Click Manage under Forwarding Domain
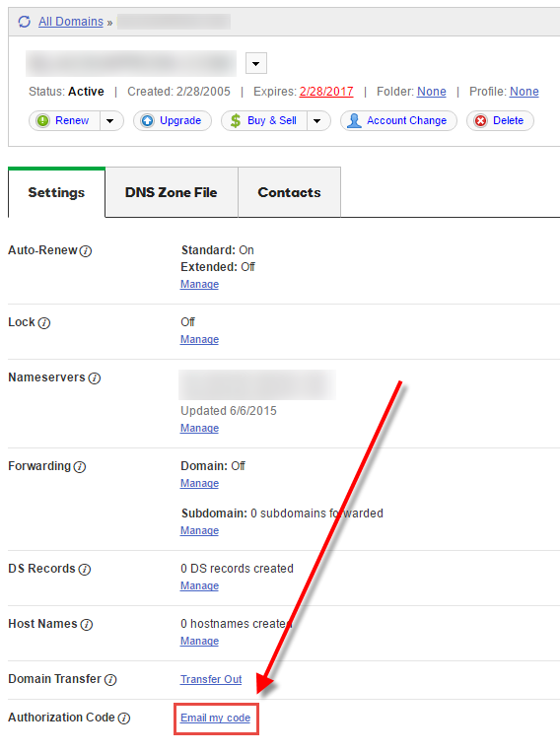Viewport: 560px width, 753px height. click(199, 484)
